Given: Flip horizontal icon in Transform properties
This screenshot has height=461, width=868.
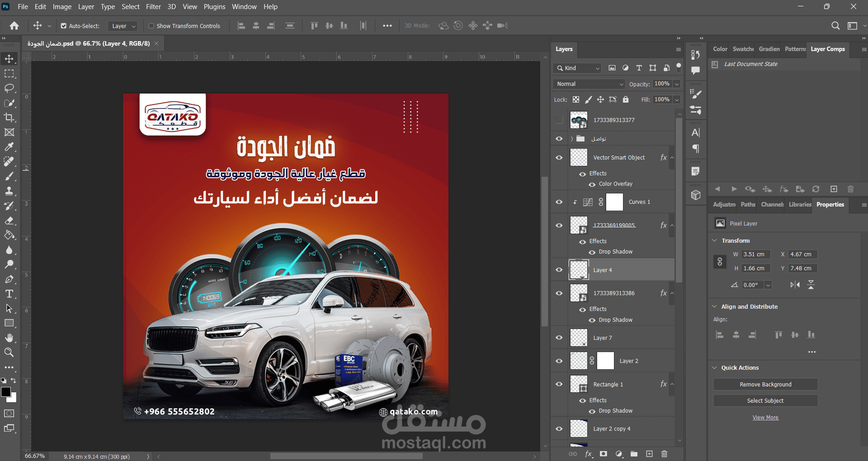Looking at the screenshot, I should (795, 285).
